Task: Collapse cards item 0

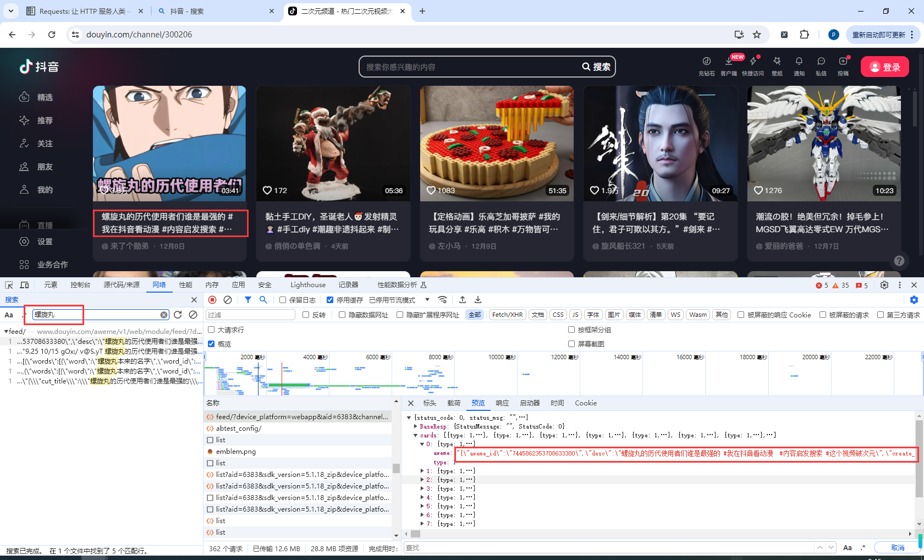Action: click(422, 444)
